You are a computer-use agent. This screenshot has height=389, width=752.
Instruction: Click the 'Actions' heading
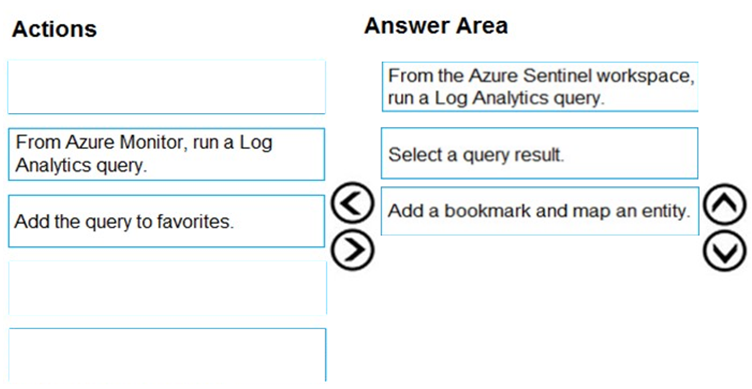point(54,29)
